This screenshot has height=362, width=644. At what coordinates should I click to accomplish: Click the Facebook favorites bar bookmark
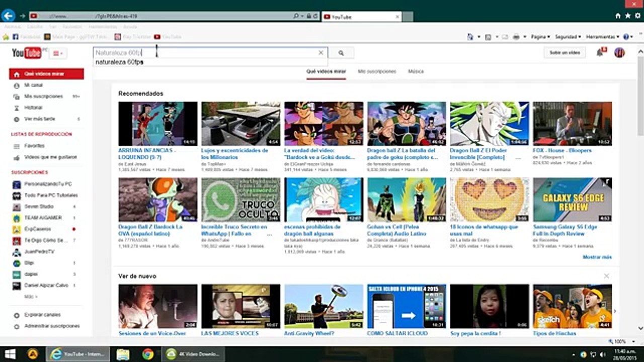[26, 37]
